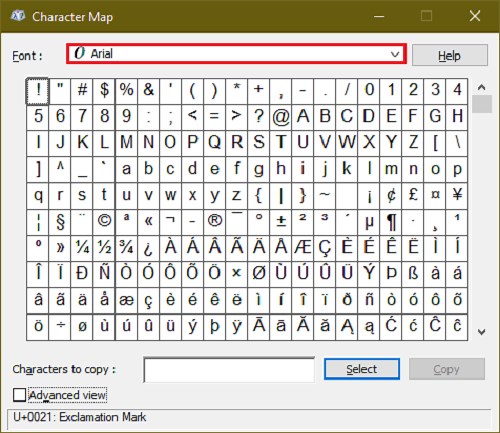Image resolution: width=500 pixels, height=433 pixels.
Task: Click the Character Map title bar icon
Action: pos(18,16)
